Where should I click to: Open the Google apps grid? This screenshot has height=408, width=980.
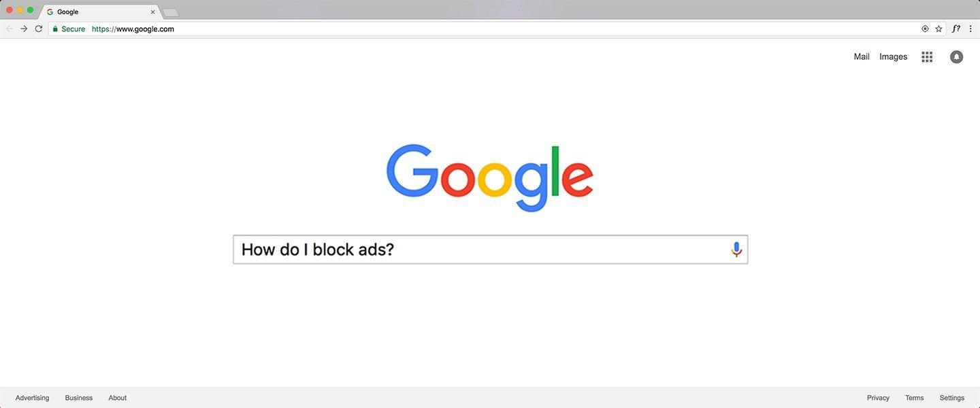[927, 57]
